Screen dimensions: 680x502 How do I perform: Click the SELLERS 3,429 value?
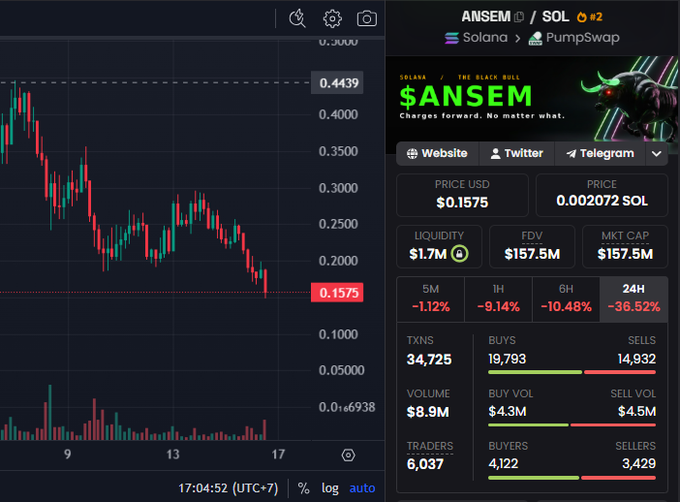[639, 464]
